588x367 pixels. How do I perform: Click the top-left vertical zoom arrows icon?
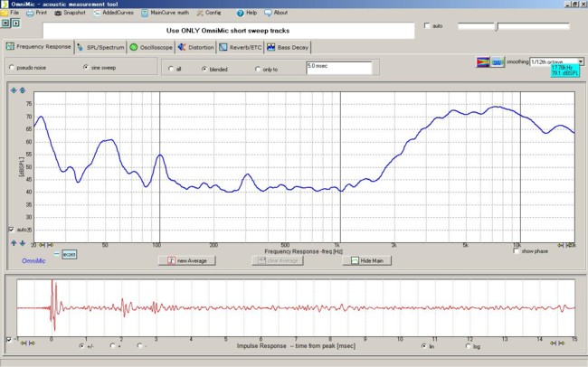[14, 90]
